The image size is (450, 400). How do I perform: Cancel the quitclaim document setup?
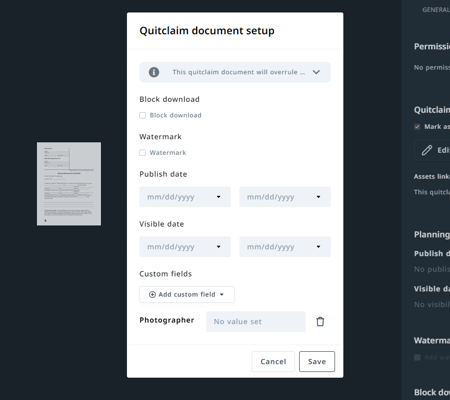[x=273, y=361]
